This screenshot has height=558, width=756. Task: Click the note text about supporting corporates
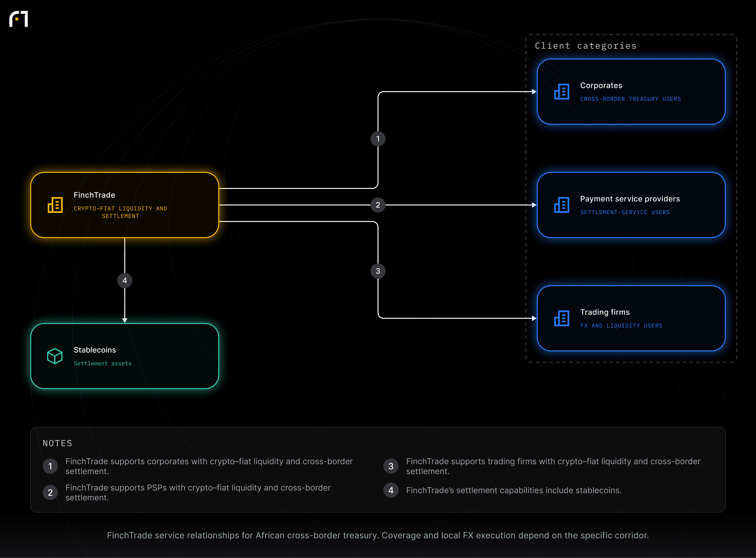coord(209,466)
